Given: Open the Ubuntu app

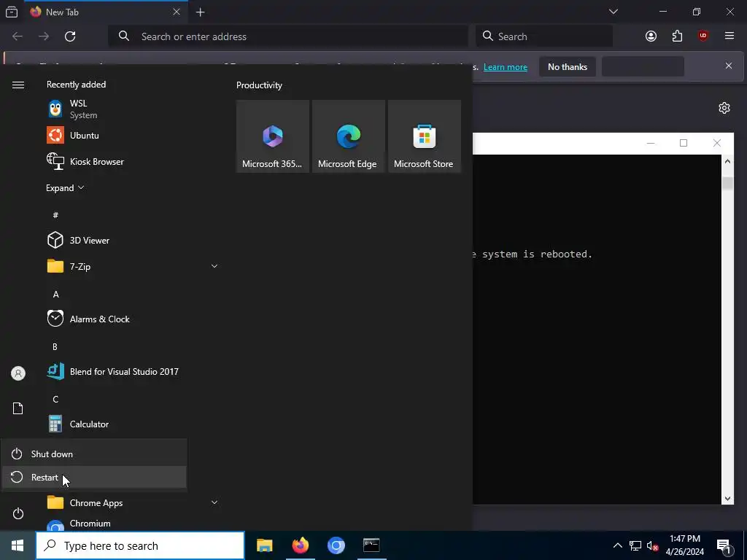Looking at the screenshot, I should tap(133, 135).
